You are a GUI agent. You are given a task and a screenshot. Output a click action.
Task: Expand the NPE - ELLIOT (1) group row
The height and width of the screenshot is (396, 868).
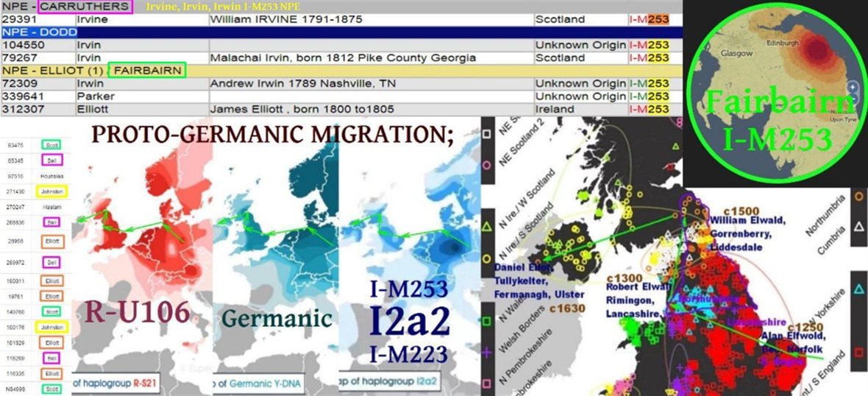coord(53,71)
